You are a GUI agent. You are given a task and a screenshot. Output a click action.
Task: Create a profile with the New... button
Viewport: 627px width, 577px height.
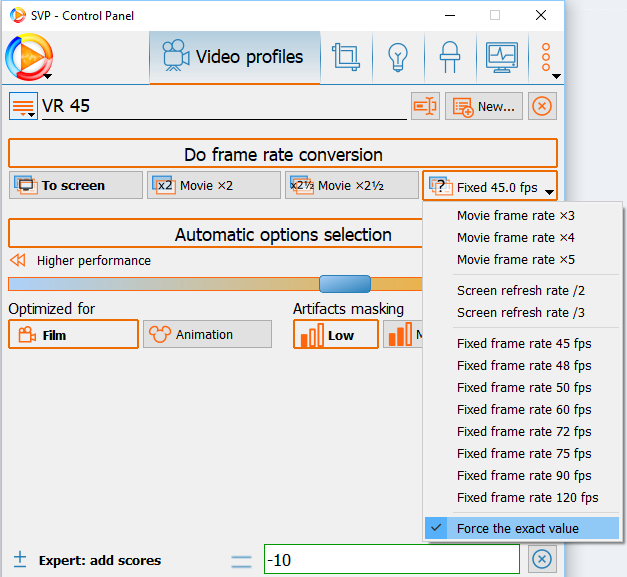click(484, 107)
